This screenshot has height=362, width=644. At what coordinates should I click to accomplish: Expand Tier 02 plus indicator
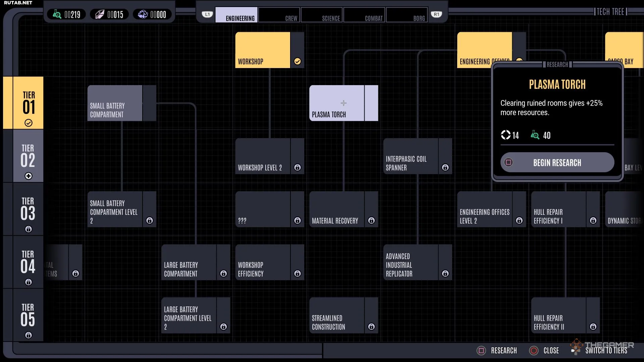(x=29, y=176)
